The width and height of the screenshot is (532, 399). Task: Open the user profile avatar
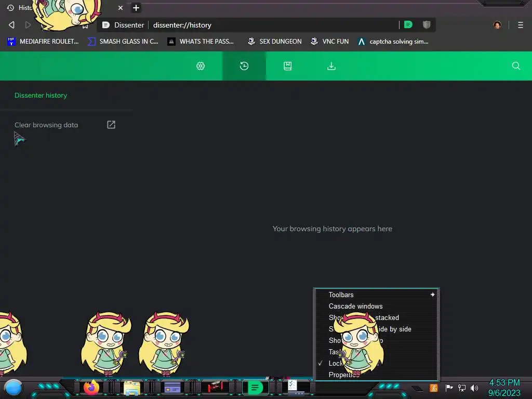(497, 25)
